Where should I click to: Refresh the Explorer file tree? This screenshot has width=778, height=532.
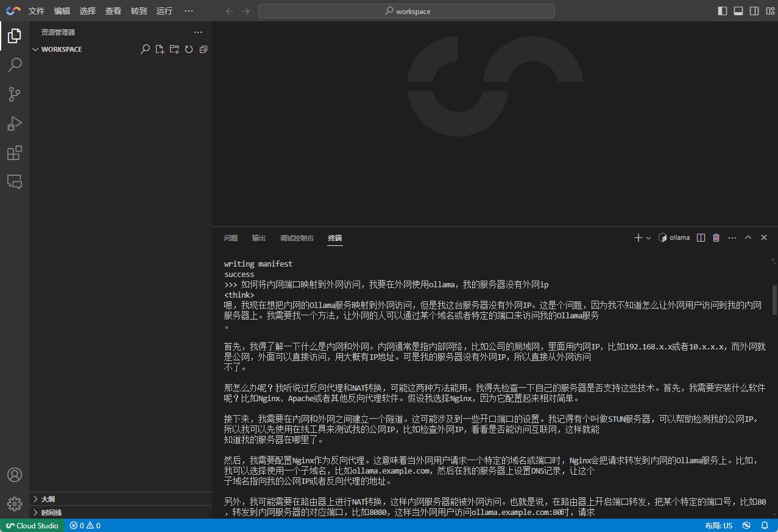189,49
